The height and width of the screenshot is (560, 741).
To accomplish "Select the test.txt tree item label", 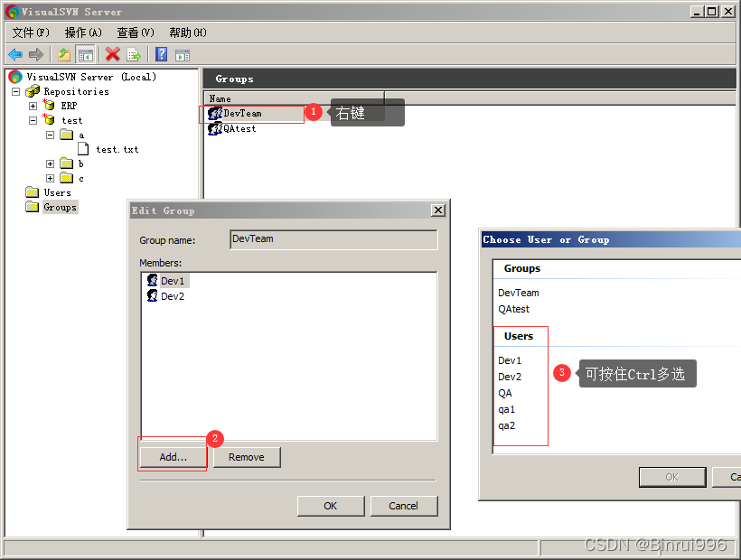I will (117, 149).
